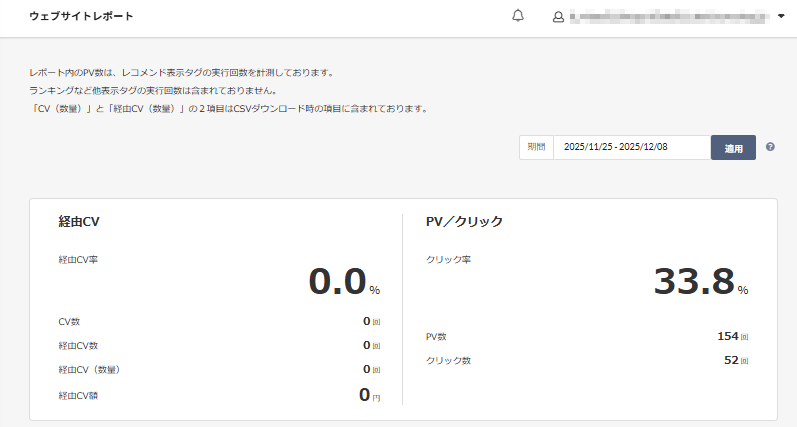Click the 経由CV率 label
The image size is (797, 427).
tap(78, 260)
